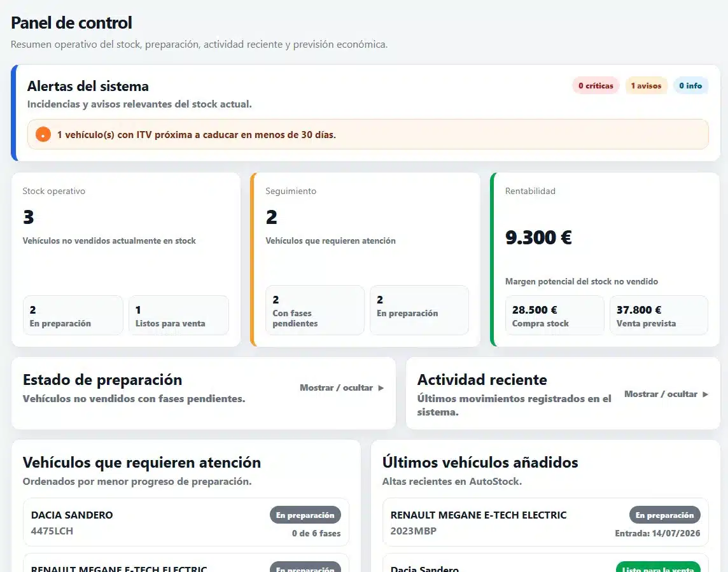728x572 pixels.
Task: Open the ITV próxima a caducar alert
Action: tap(368, 135)
